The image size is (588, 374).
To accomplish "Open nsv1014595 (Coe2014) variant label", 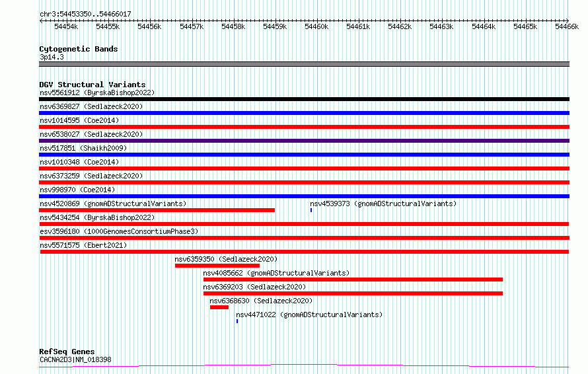I will point(79,120).
